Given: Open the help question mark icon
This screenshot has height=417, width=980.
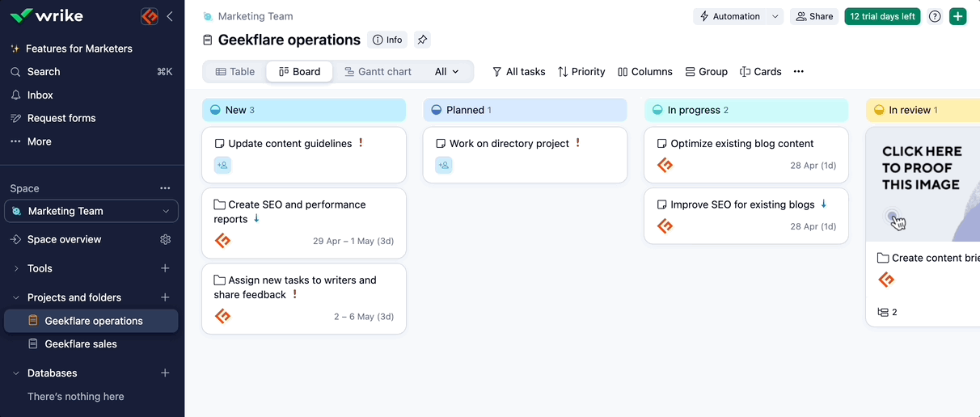Looking at the screenshot, I should 935,16.
